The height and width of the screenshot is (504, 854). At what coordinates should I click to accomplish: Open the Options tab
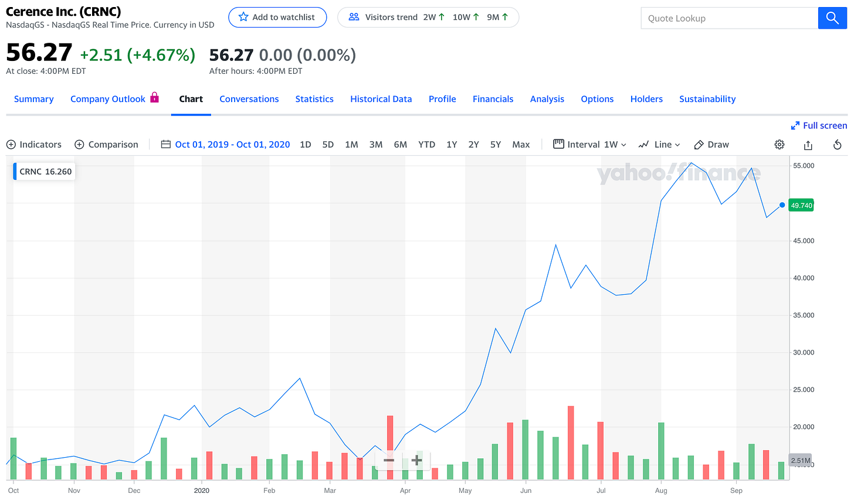[597, 99]
